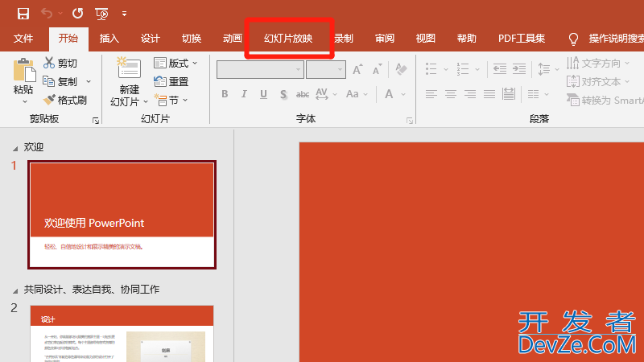The height and width of the screenshot is (362, 644).
Task: Open the 节 (Section) dropdown
Action: [171, 100]
